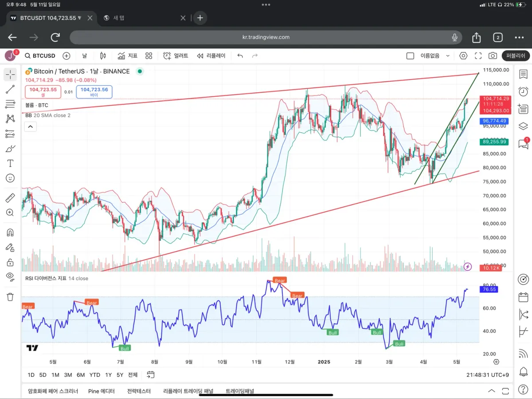This screenshot has width=532, height=399.
Task: Open chart settings hexagon icon
Action: tap(463, 56)
